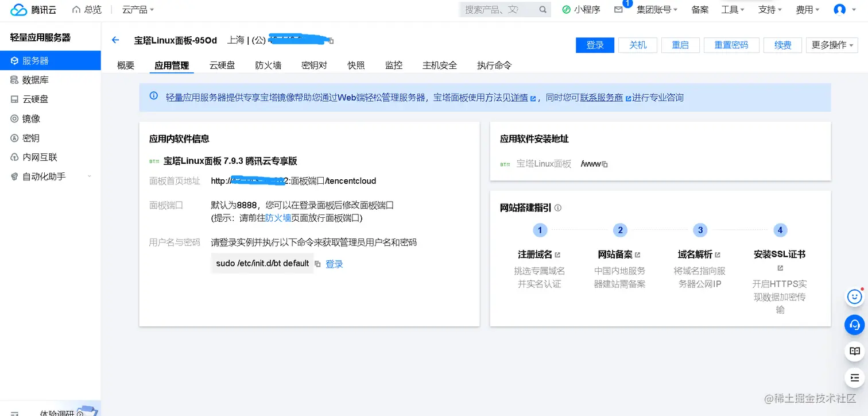Expand 自动化助手 in the sidebar
The width and height of the screenshot is (868, 416).
click(40, 176)
